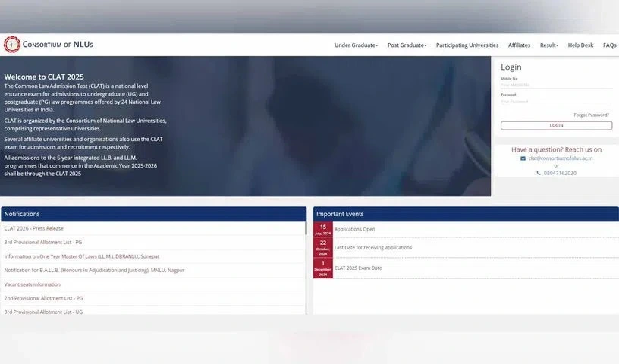Viewport: 619px width, 364px height.
Task: Open 3rd Provisional Allotment List - PG
Action: click(x=43, y=243)
